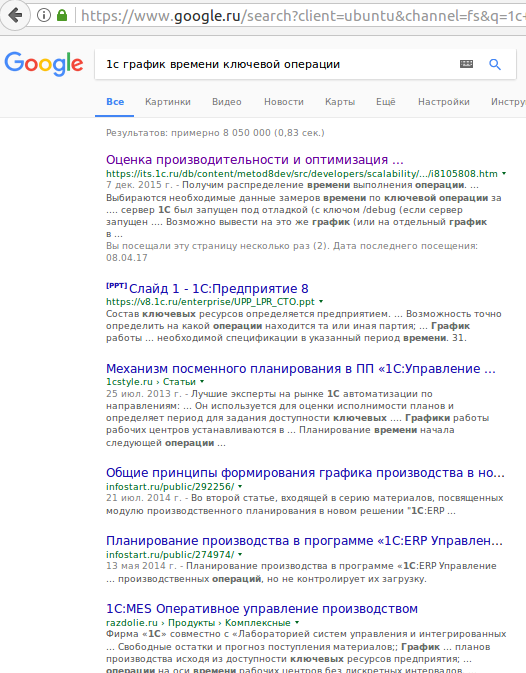Expand dropdown arrow next to its.1c.ru URL
Viewport: 526px width, 673px height.
(x=504, y=174)
